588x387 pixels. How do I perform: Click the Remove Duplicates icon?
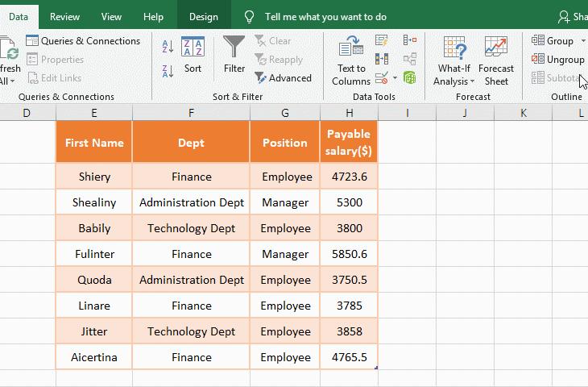(x=382, y=59)
